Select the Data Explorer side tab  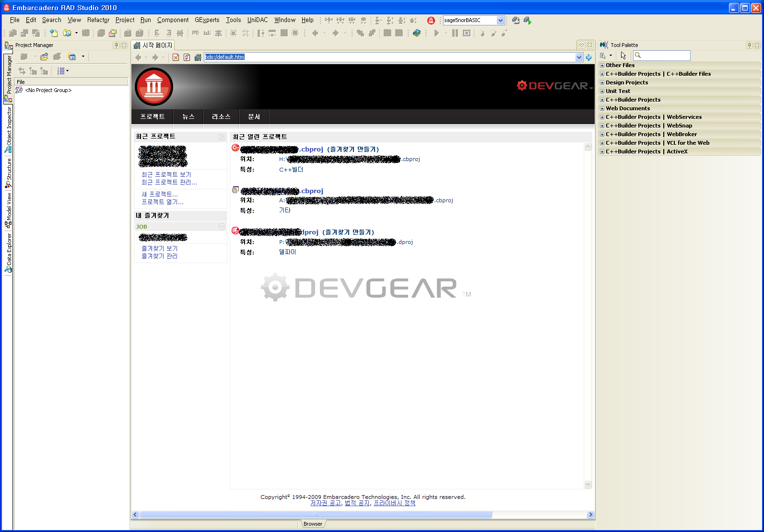click(9, 253)
